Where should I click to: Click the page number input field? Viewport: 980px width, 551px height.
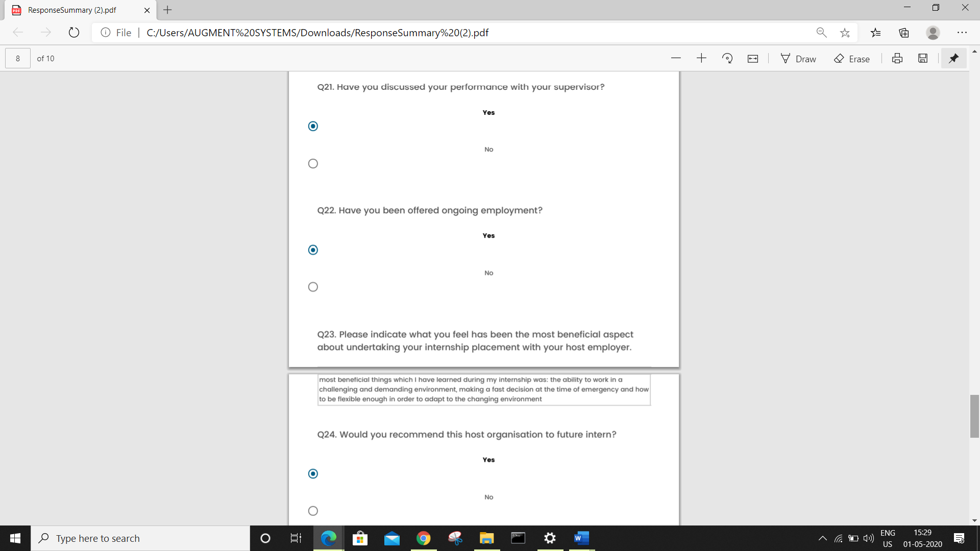click(x=18, y=58)
